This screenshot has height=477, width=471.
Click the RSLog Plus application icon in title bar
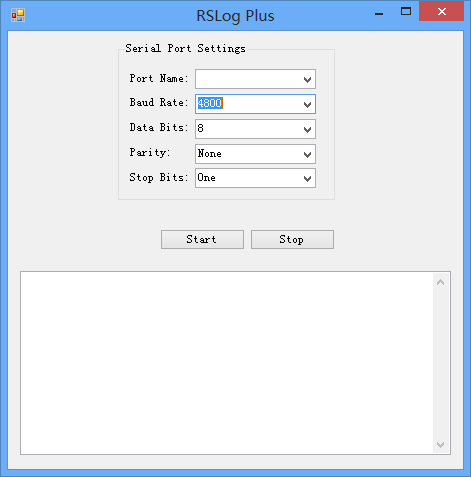[x=18, y=15]
